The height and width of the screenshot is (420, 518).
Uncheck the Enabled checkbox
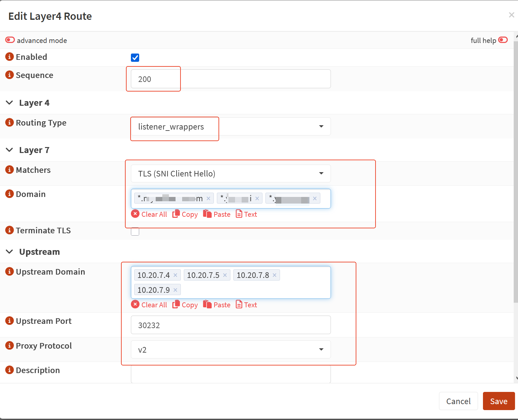pos(135,58)
